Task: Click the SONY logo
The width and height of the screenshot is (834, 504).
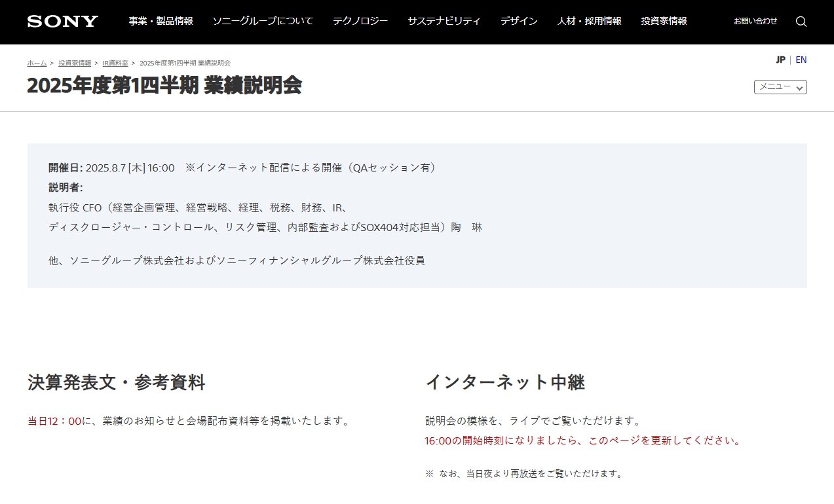Action: 63,21
